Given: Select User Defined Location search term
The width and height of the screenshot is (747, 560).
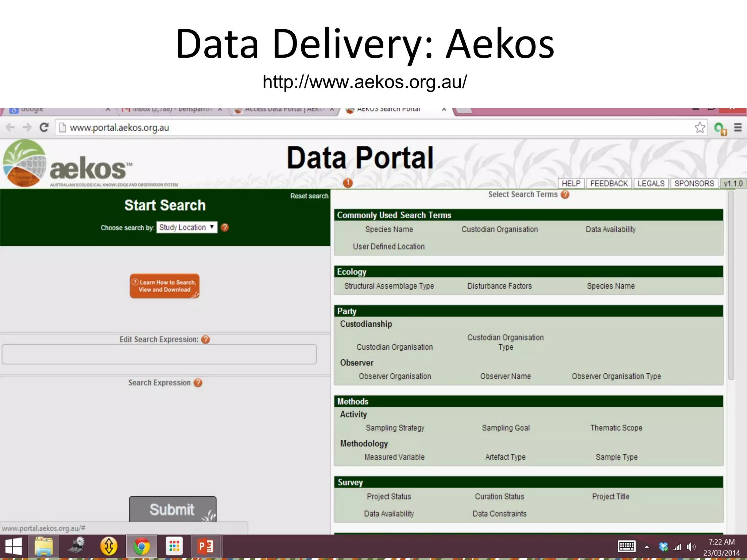Looking at the screenshot, I should click(x=389, y=246).
